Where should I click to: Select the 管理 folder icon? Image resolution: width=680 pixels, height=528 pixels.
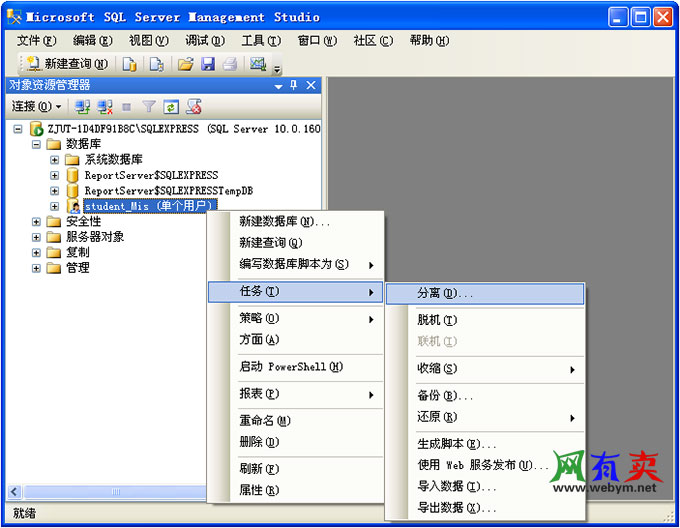click(54, 268)
